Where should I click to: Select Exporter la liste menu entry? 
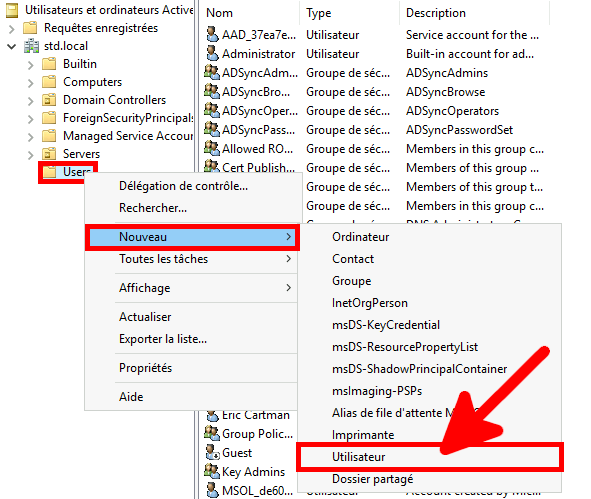[192, 339]
